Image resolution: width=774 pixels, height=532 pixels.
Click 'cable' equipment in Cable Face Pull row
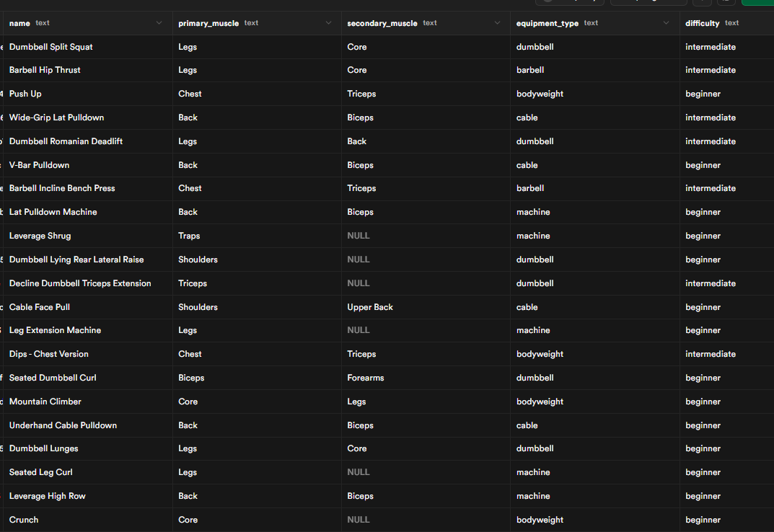tap(595, 307)
